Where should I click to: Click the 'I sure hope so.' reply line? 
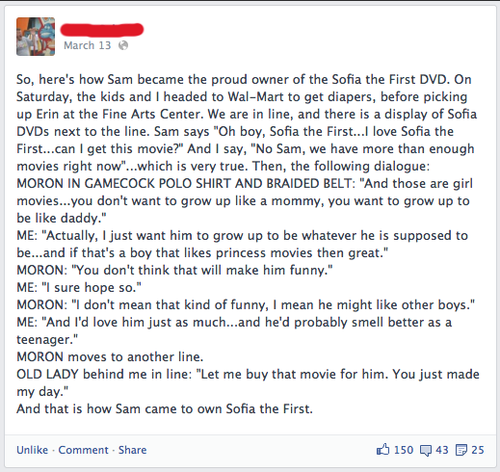(79, 288)
